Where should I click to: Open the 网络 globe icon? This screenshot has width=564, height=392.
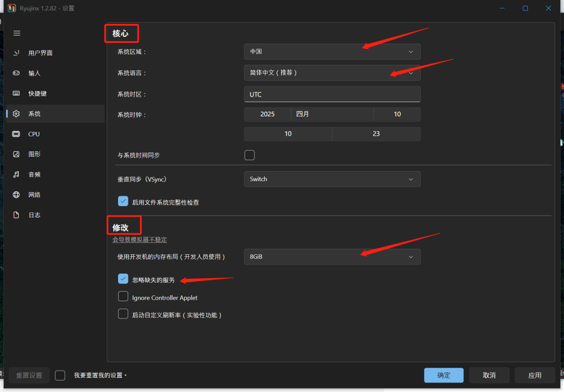(17, 195)
